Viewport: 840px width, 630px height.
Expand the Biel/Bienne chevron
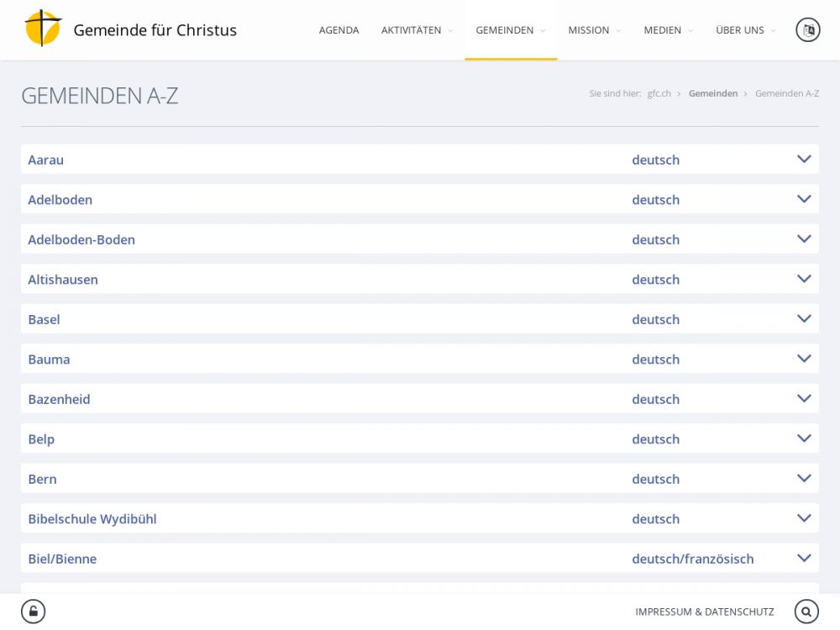click(x=804, y=558)
